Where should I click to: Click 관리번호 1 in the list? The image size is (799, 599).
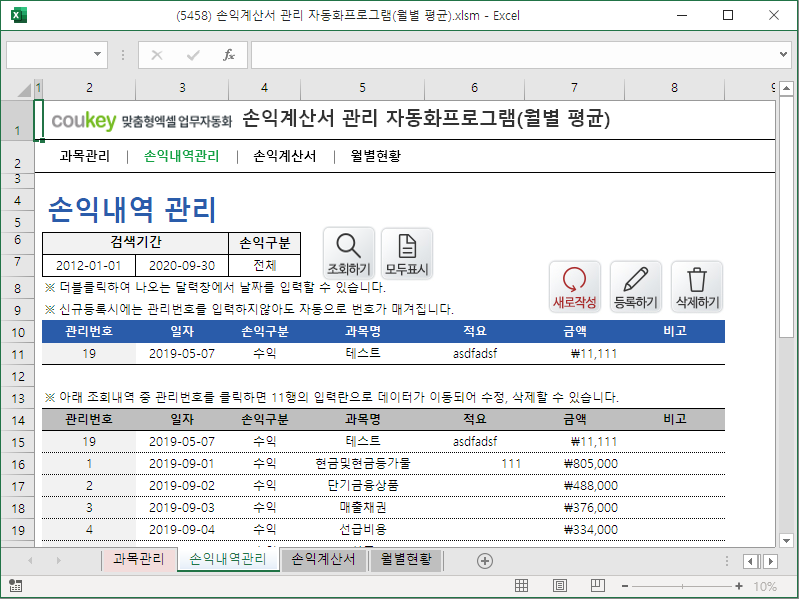click(x=89, y=464)
